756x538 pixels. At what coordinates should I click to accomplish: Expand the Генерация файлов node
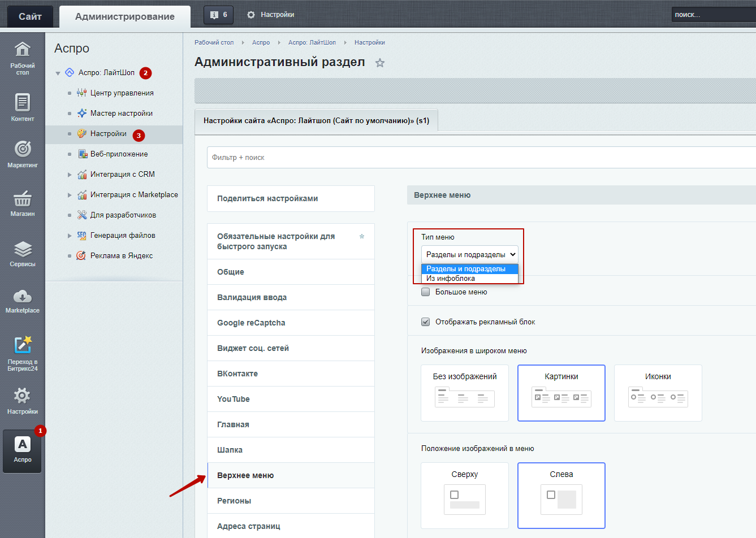click(70, 236)
